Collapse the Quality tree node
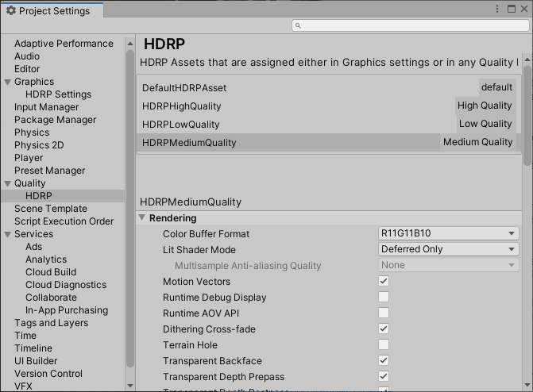The image size is (533, 392). click(x=7, y=183)
